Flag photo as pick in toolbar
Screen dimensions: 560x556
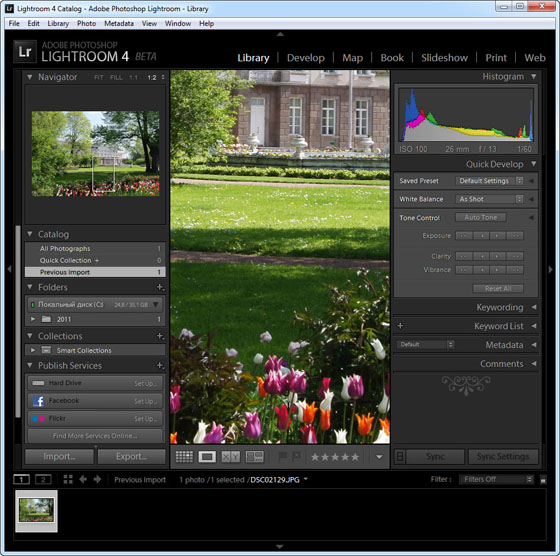(283, 456)
